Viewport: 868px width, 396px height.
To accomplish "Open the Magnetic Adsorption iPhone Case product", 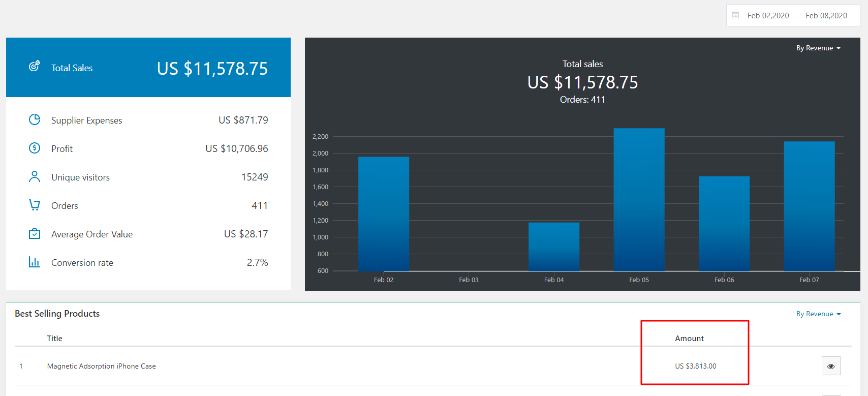I will (102, 366).
